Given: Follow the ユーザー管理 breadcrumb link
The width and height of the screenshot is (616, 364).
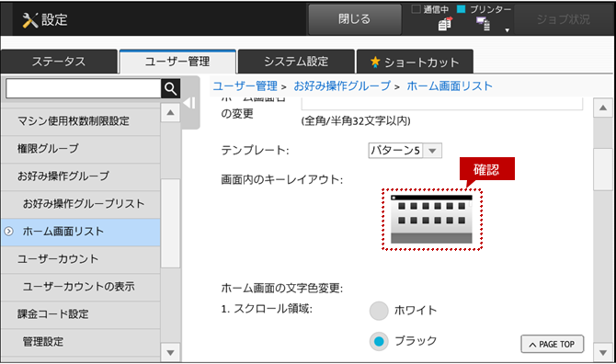Looking at the screenshot, I should pyautogui.click(x=245, y=86).
